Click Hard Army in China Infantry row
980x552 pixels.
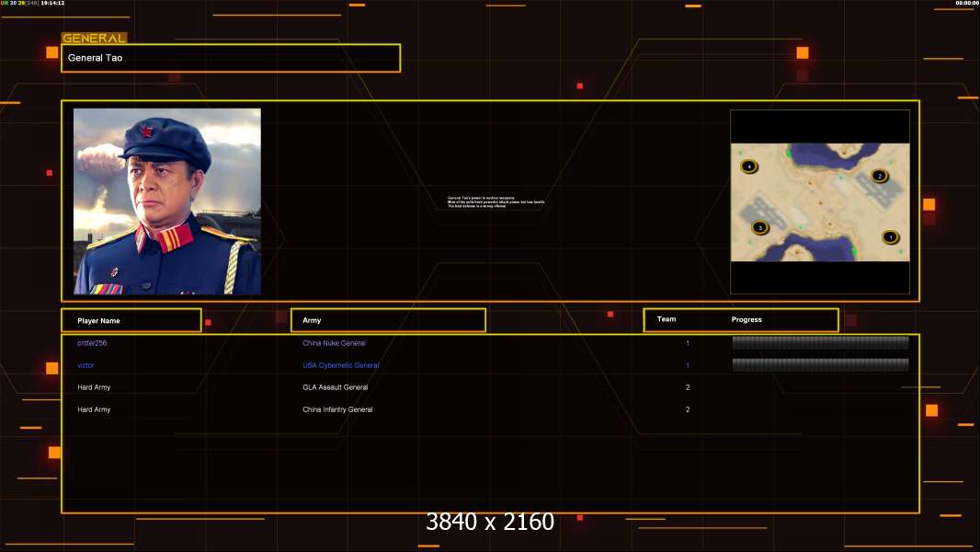(x=94, y=409)
